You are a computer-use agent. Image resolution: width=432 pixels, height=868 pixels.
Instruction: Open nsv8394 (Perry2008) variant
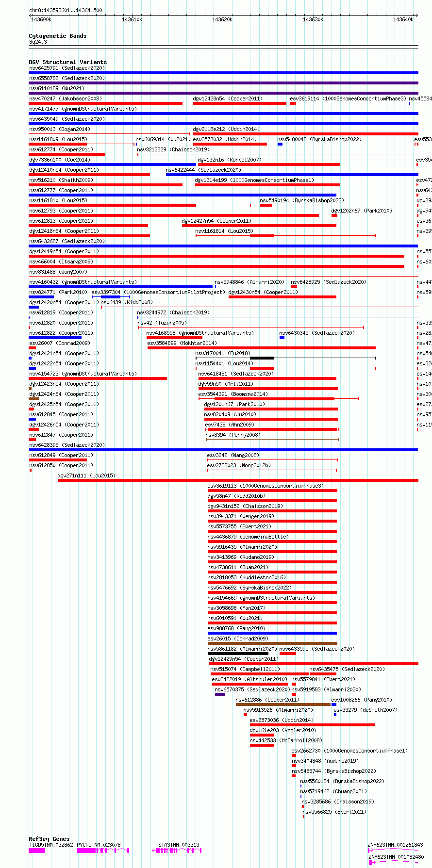pos(233,435)
